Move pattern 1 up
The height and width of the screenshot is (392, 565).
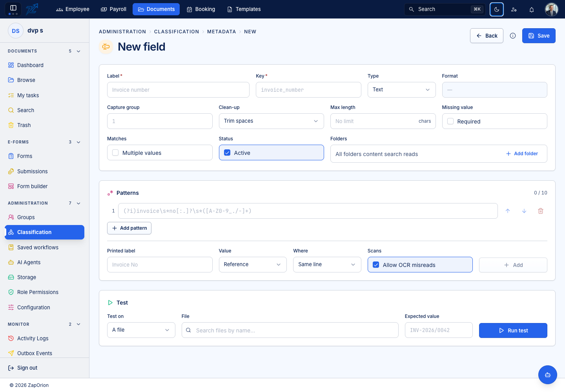(508, 211)
